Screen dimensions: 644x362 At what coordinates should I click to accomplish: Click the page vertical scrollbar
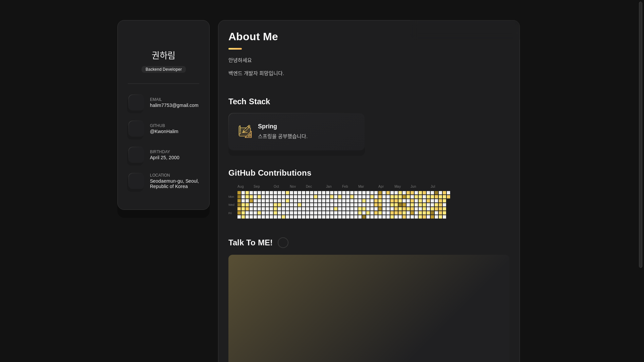point(641,134)
